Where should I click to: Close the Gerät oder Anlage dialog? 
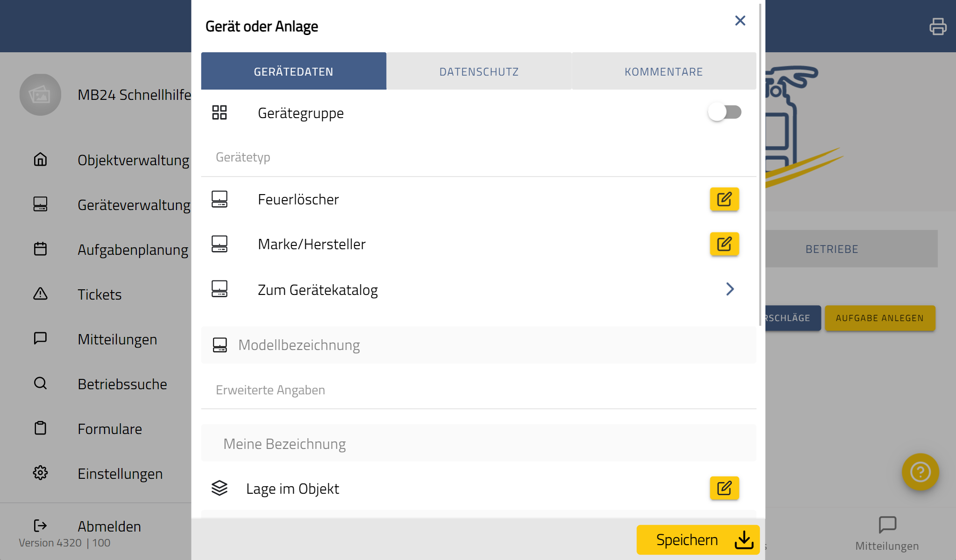(x=740, y=21)
